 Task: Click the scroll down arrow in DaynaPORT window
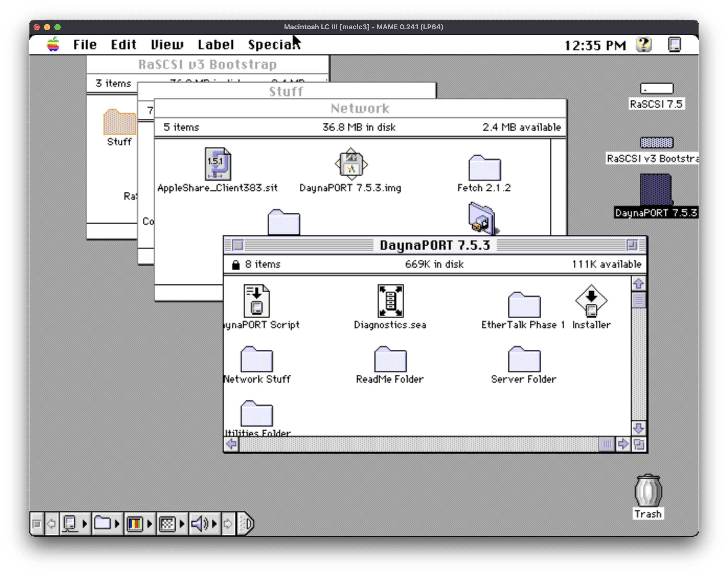coord(638,429)
